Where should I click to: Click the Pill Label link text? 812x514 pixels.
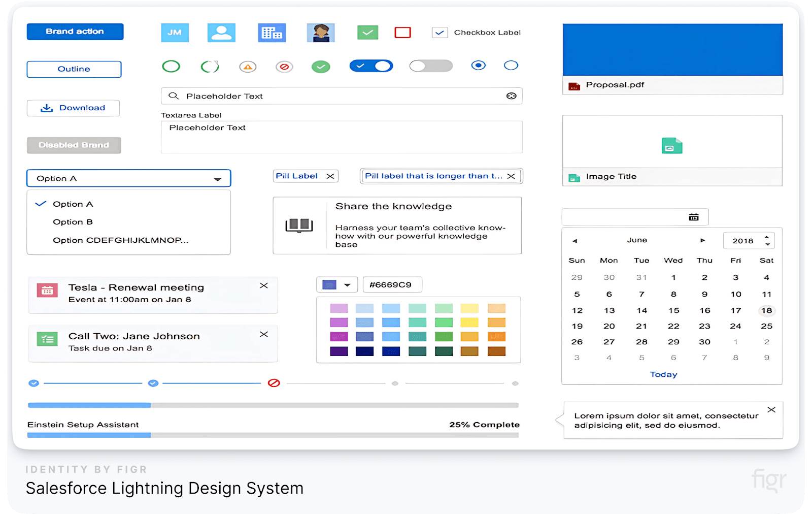click(x=297, y=176)
